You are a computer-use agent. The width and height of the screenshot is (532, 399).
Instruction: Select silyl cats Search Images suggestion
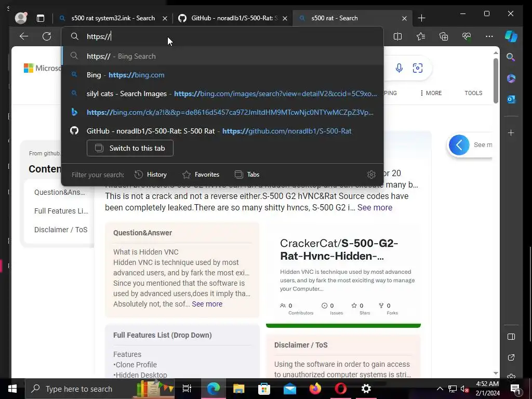click(x=222, y=94)
